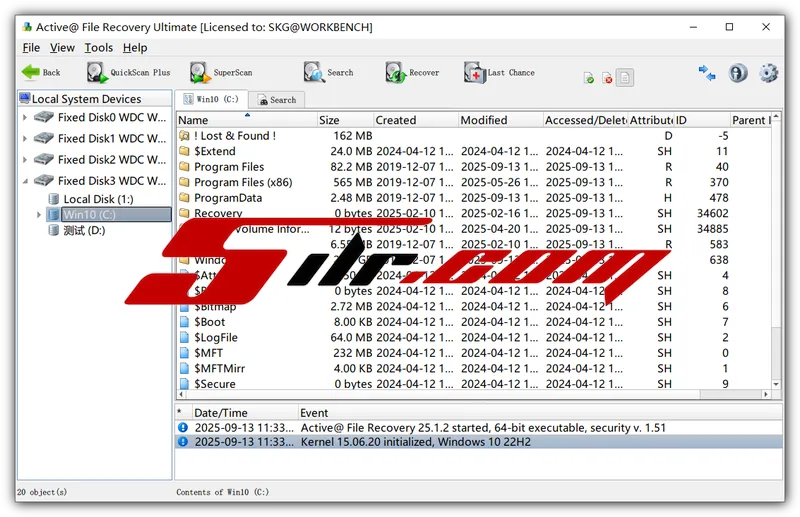The width and height of the screenshot is (800, 517).
Task: Select the Recovery folder row
Action: 474,213
